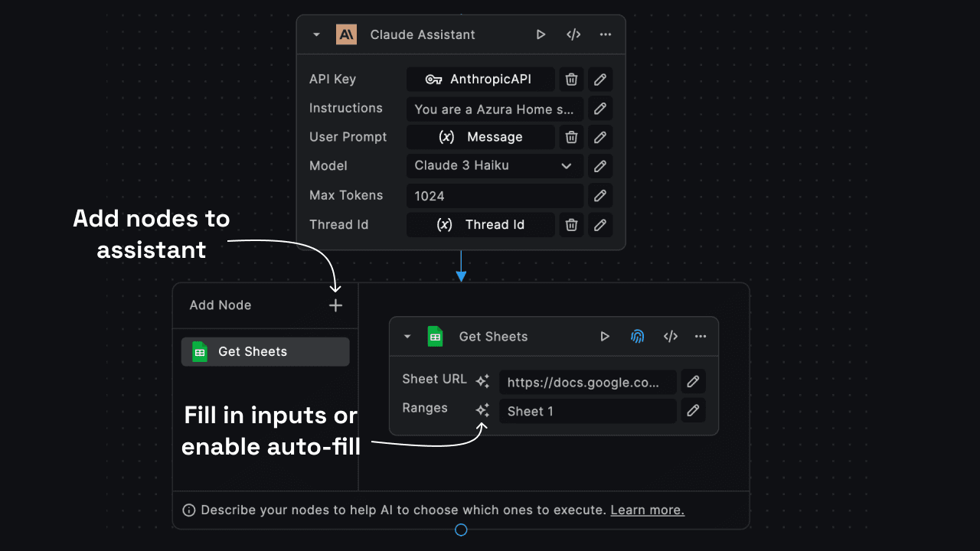
Task: Edit the Instructions field
Action: click(599, 108)
